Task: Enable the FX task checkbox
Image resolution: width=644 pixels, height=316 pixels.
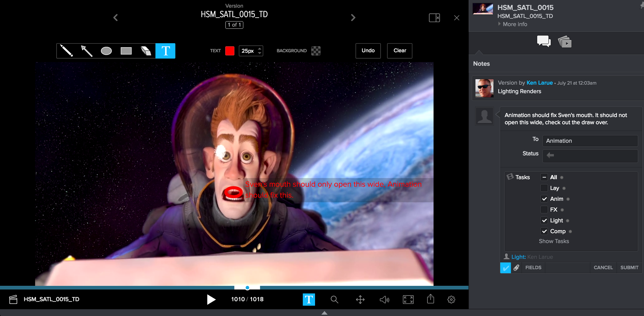Action: (544, 210)
